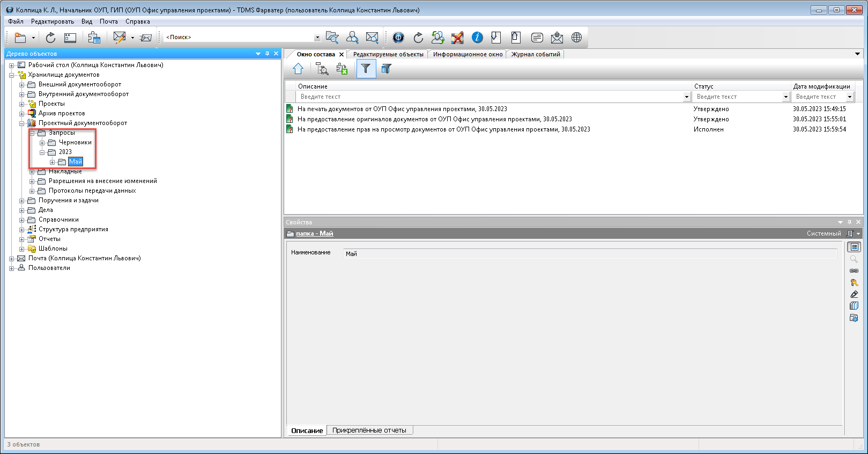The width and height of the screenshot is (868, 454).
Task: Click the export to Excel icon
Action: point(342,69)
